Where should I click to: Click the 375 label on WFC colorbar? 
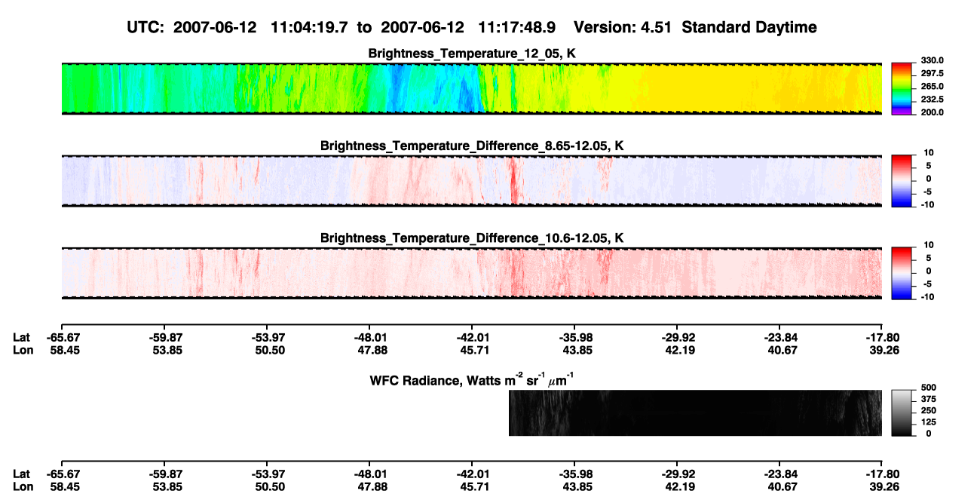[x=928, y=398]
